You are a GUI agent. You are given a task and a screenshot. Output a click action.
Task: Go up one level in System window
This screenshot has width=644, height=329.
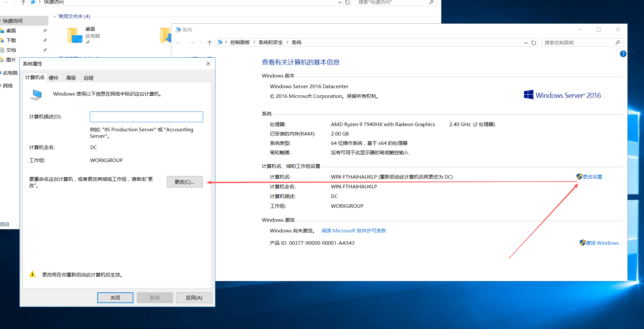(210, 42)
